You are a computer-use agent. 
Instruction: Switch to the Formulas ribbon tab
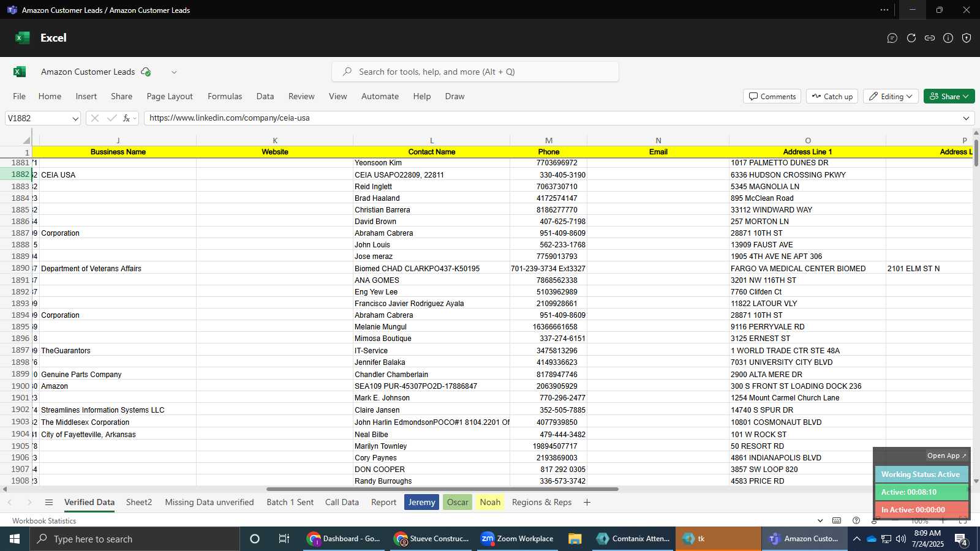tap(225, 96)
